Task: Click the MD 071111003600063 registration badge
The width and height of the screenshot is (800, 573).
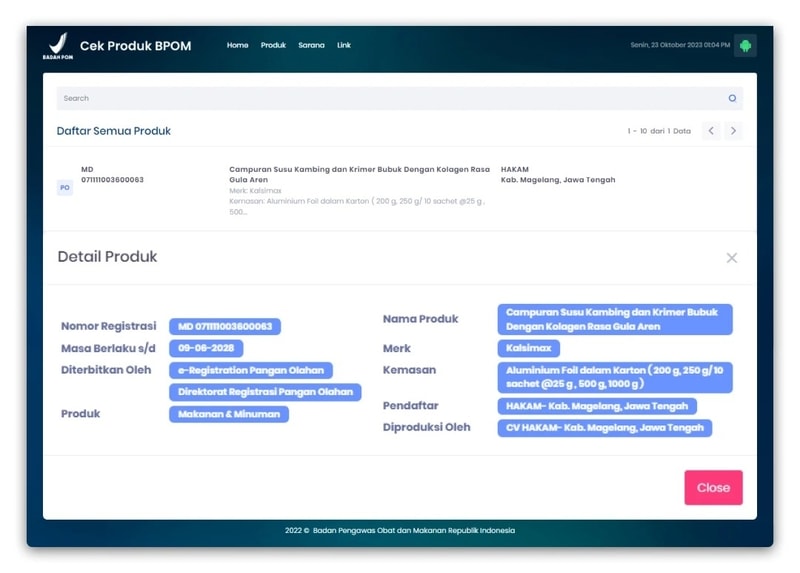Action: coord(225,327)
